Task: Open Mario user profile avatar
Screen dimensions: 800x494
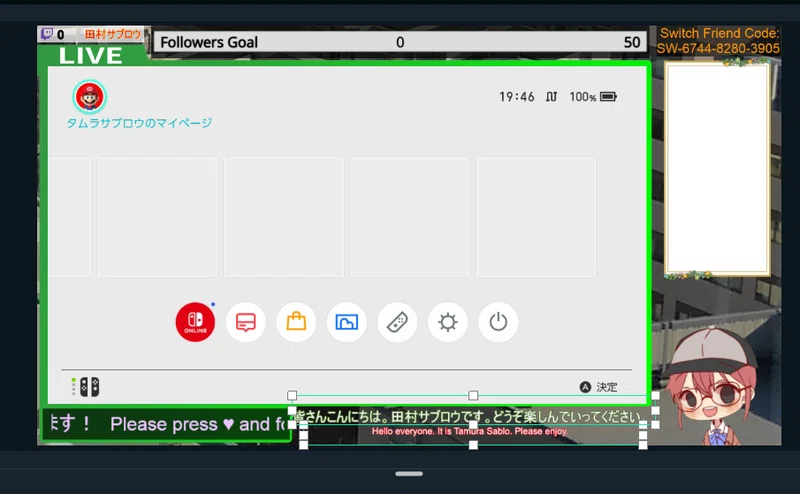Action: [89, 96]
